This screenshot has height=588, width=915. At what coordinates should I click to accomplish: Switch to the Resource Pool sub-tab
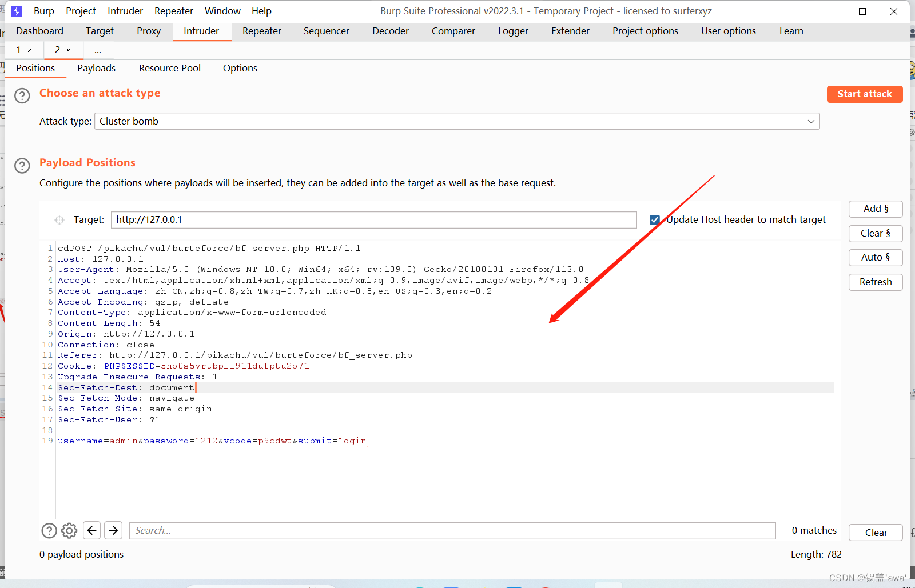(x=170, y=68)
